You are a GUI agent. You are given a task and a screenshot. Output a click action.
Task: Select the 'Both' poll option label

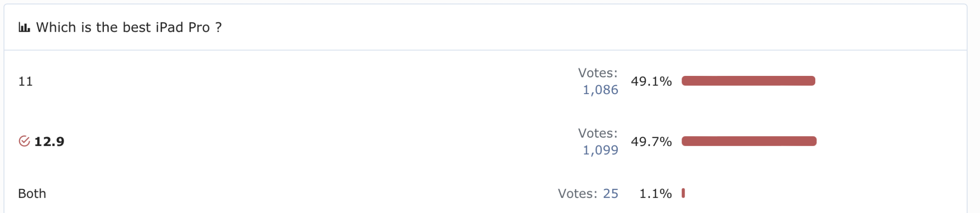(32, 194)
